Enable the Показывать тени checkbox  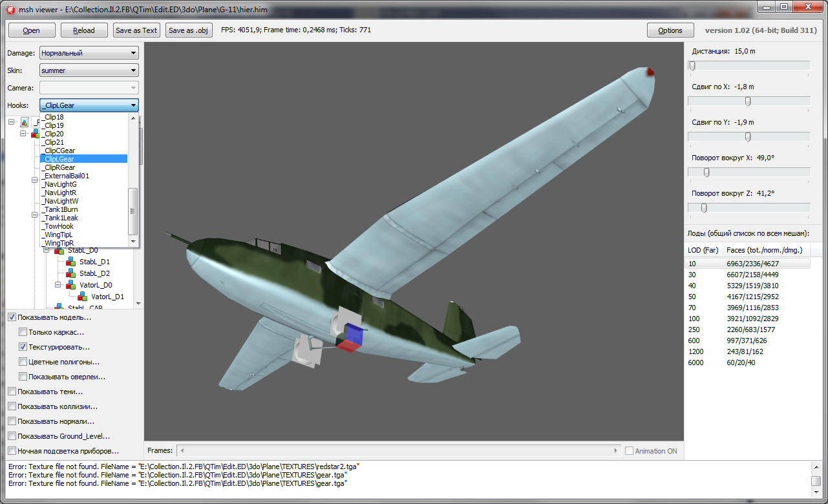point(12,392)
